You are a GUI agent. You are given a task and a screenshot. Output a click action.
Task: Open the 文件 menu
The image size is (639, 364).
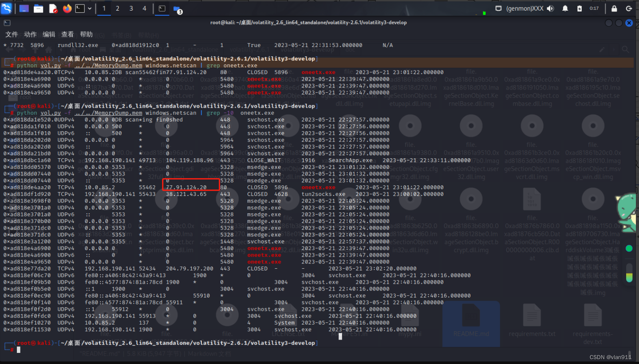tap(12, 34)
